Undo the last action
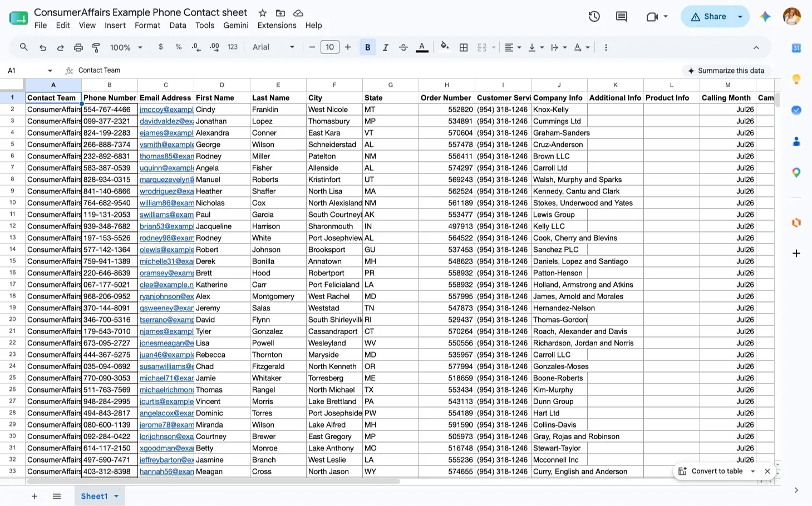812x506 pixels. 42,47
